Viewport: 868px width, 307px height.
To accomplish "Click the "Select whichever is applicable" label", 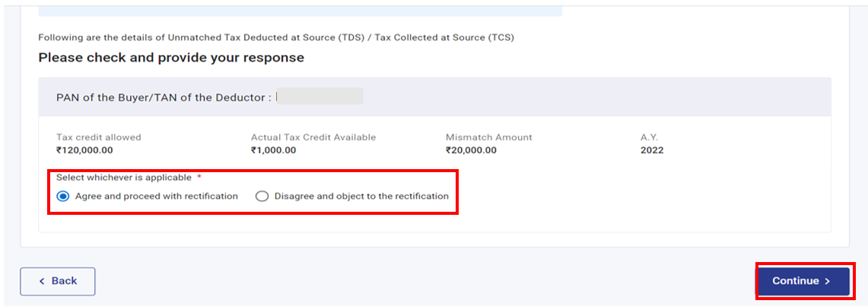I will click(124, 177).
